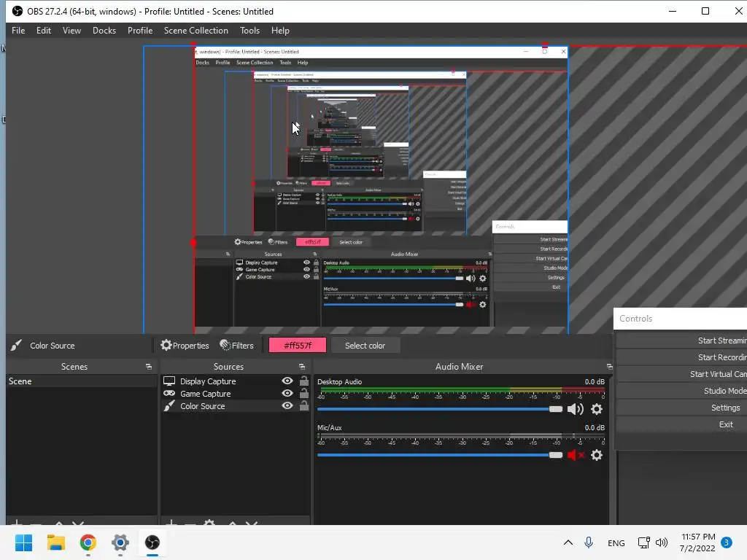Lock the Display Capture source
This screenshot has width=747, height=560.
click(x=304, y=381)
